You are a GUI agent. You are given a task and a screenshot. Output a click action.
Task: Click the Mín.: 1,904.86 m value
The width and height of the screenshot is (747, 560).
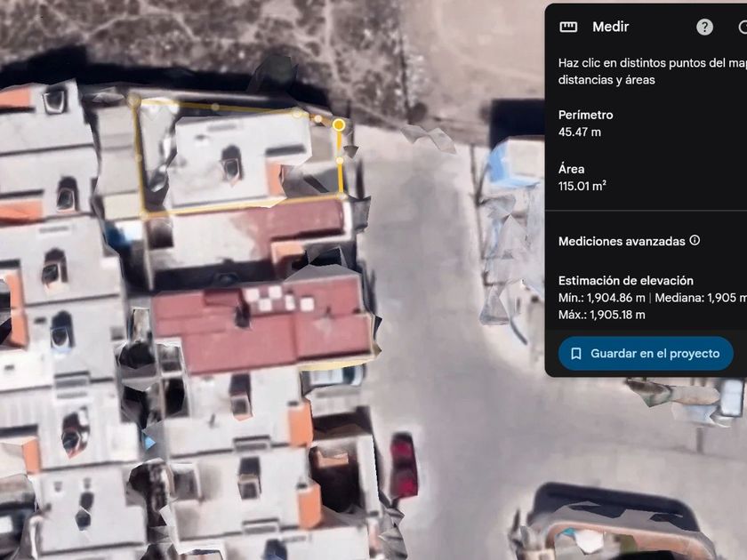click(x=602, y=298)
